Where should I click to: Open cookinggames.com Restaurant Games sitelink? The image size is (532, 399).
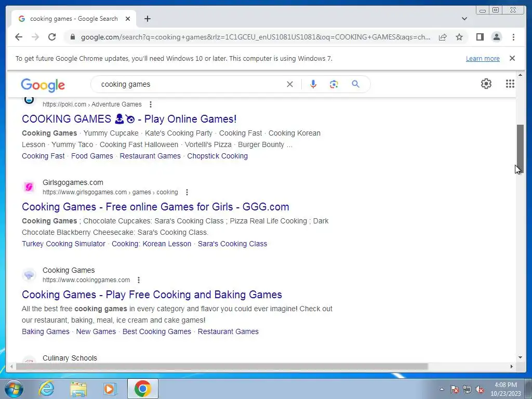pos(228,331)
